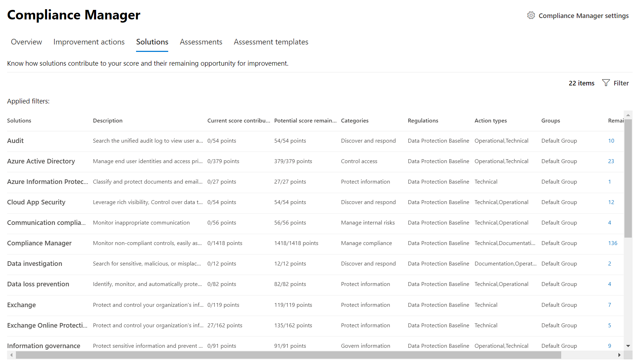The width and height of the screenshot is (640, 364).
Task: Select the Assessments tab
Action: (201, 42)
